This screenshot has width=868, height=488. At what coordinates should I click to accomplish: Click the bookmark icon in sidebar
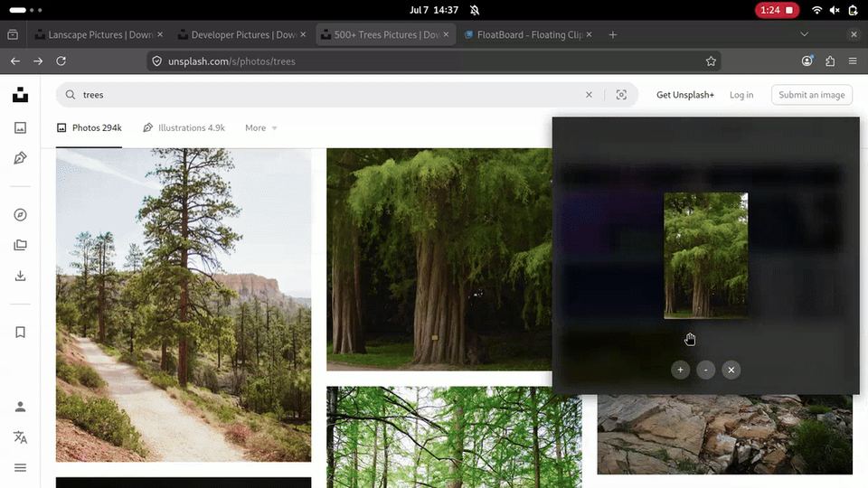click(21, 332)
